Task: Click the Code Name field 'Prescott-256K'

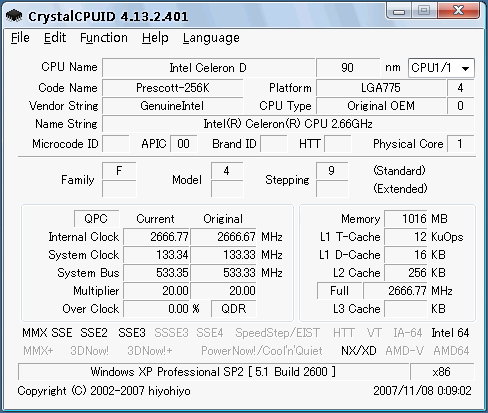Action: point(173,88)
